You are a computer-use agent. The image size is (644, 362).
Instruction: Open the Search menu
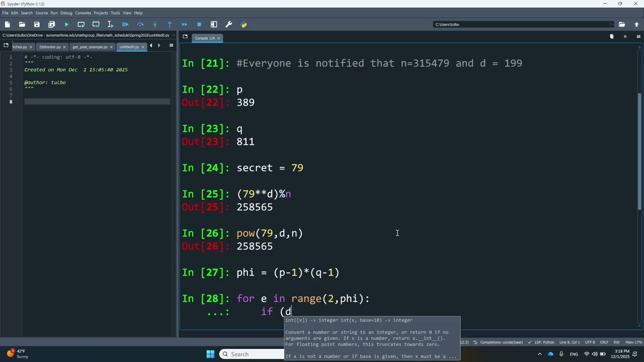tap(27, 13)
